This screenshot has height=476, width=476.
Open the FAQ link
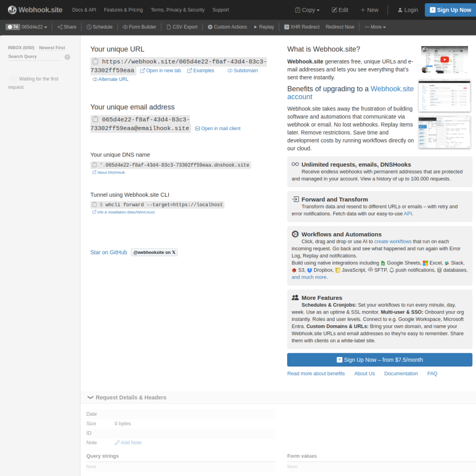coord(432,374)
